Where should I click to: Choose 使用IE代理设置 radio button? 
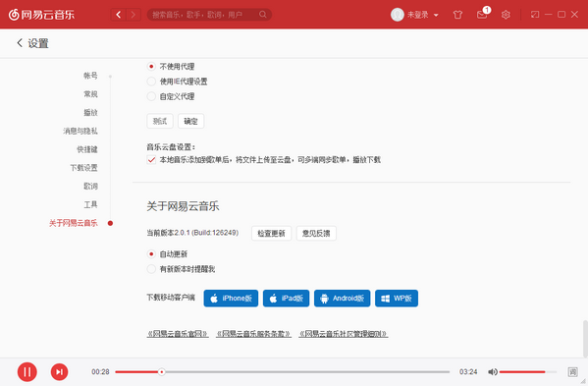point(151,82)
